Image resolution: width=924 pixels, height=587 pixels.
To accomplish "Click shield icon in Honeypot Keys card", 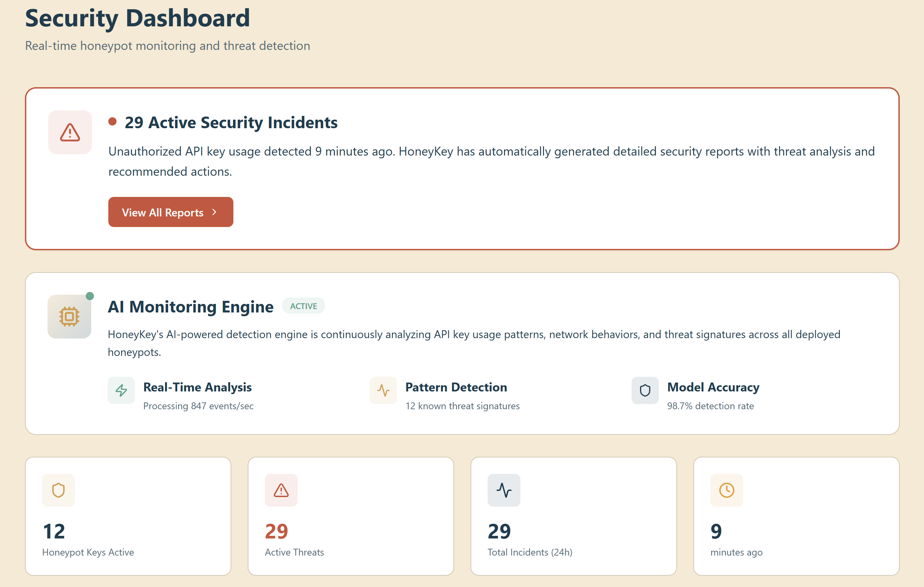I will 58,490.
